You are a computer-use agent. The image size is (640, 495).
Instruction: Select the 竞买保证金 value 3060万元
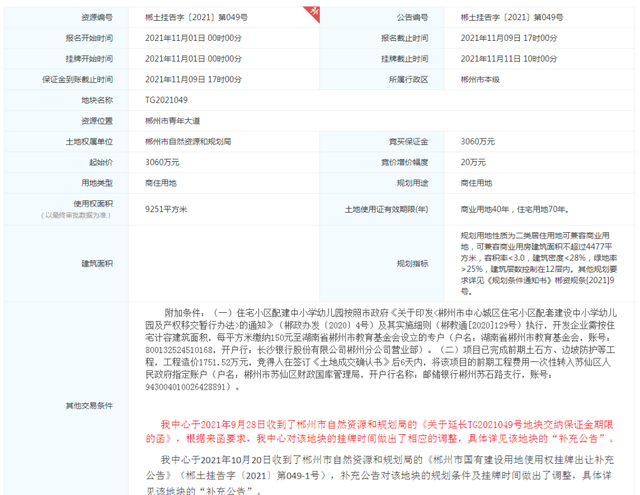point(478,142)
